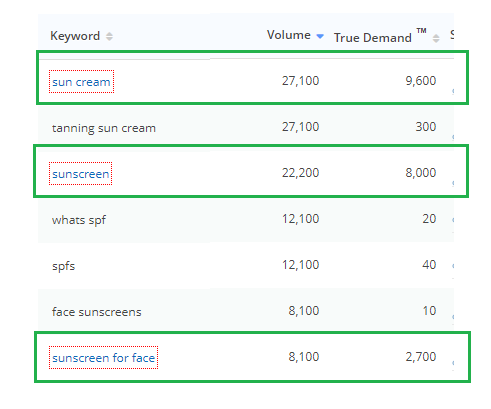The image size is (491, 409).
Task: Click blue icon ending spfs row
Action: (453, 266)
